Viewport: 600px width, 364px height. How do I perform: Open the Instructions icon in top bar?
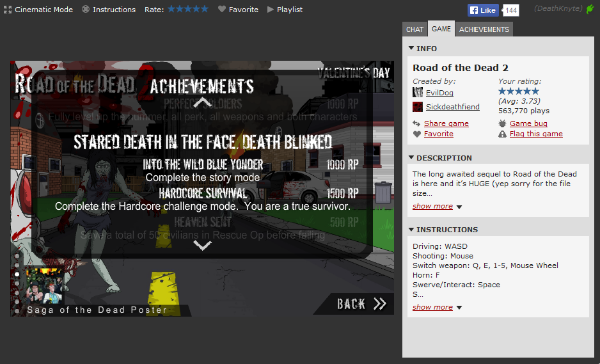click(x=86, y=9)
